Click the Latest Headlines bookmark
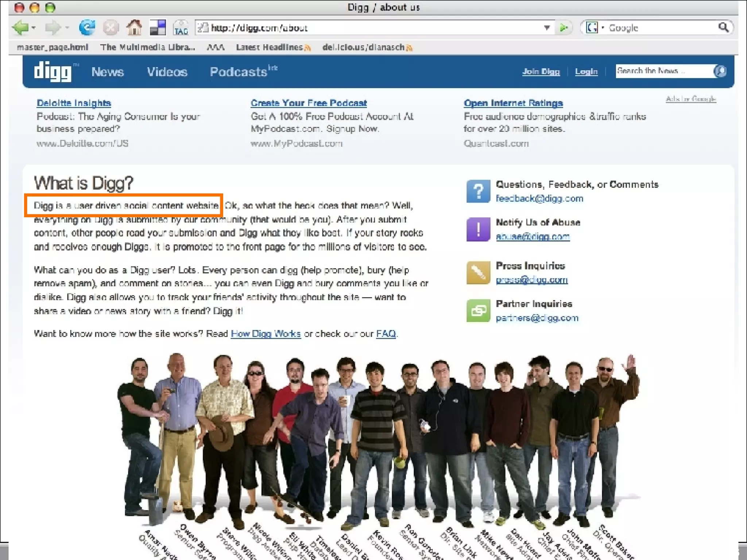Viewport: 747px width, 560px height. (269, 47)
